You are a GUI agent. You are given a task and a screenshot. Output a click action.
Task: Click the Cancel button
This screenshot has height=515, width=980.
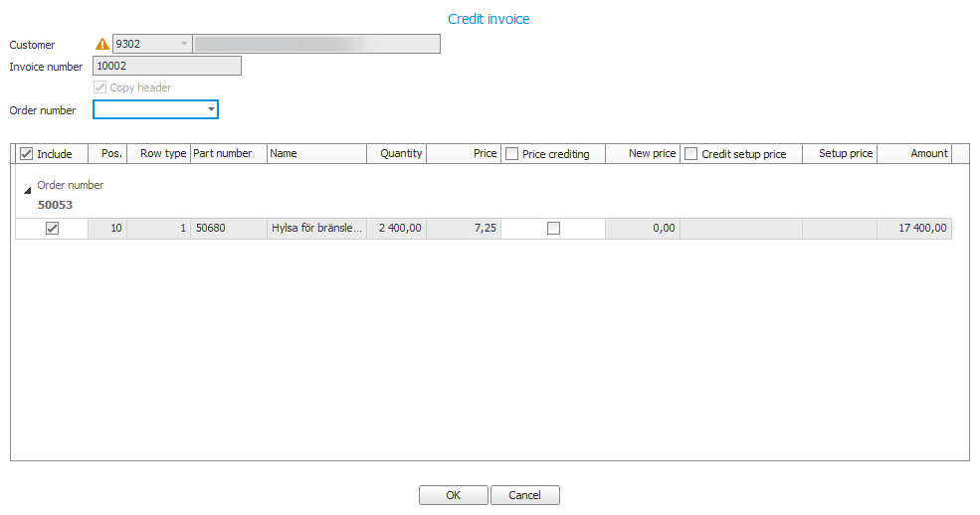[x=524, y=495]
